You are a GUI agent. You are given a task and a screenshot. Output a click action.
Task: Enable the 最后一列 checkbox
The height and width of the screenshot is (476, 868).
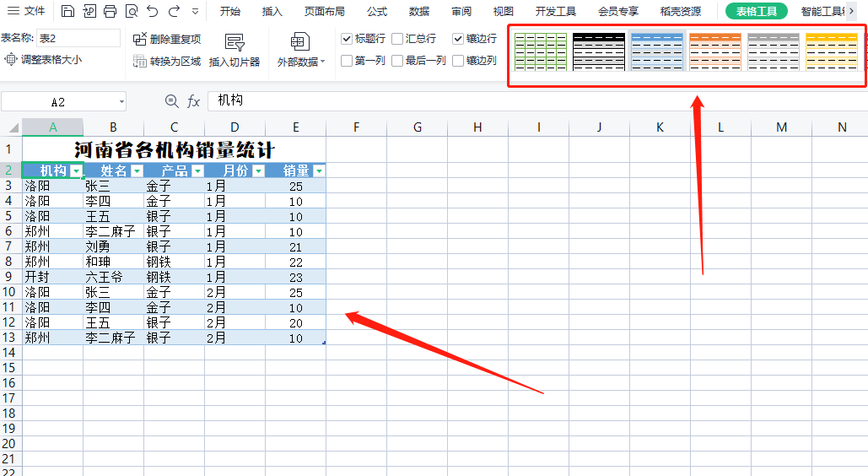pos(397,61)
